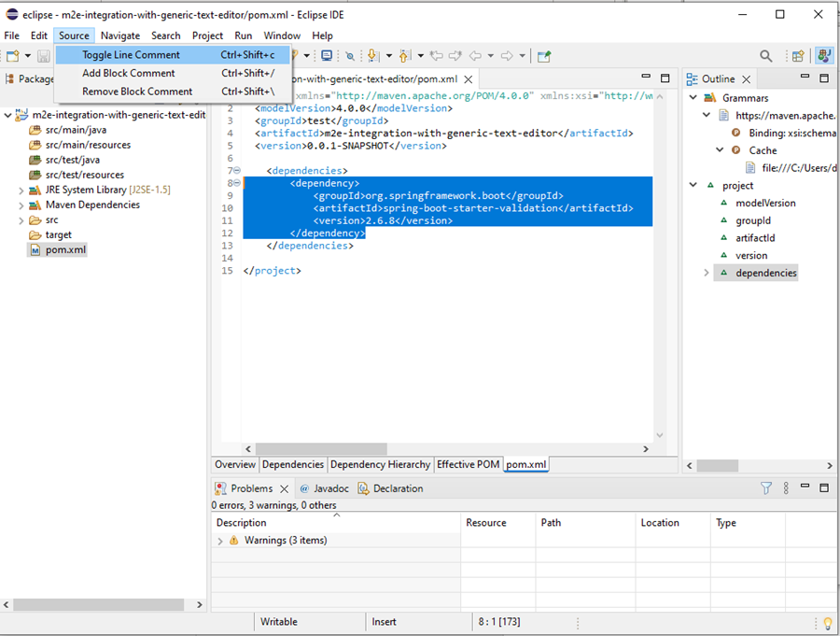Open the Project menu
Image resolution: width=840 pixels, height=636 pixels.
click(x=207, y=35)
